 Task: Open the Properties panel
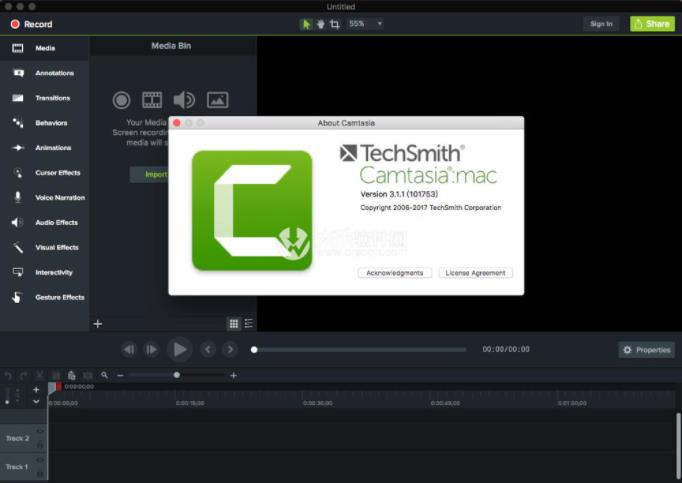coord(646,350)
